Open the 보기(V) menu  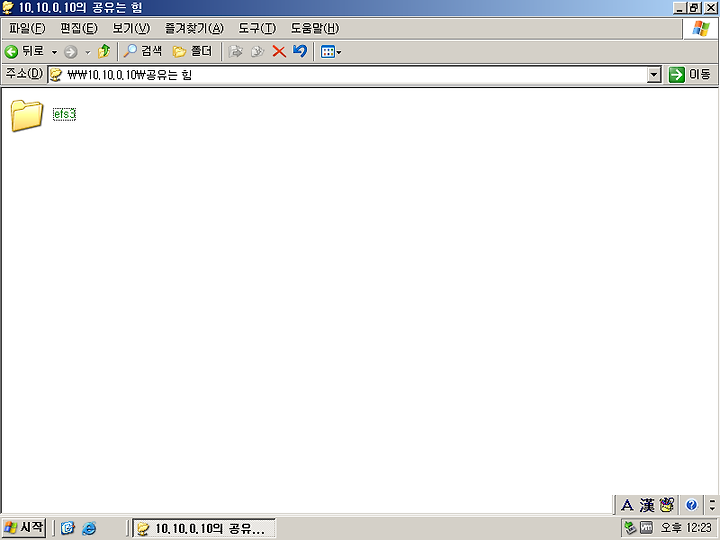click(131, 28)
